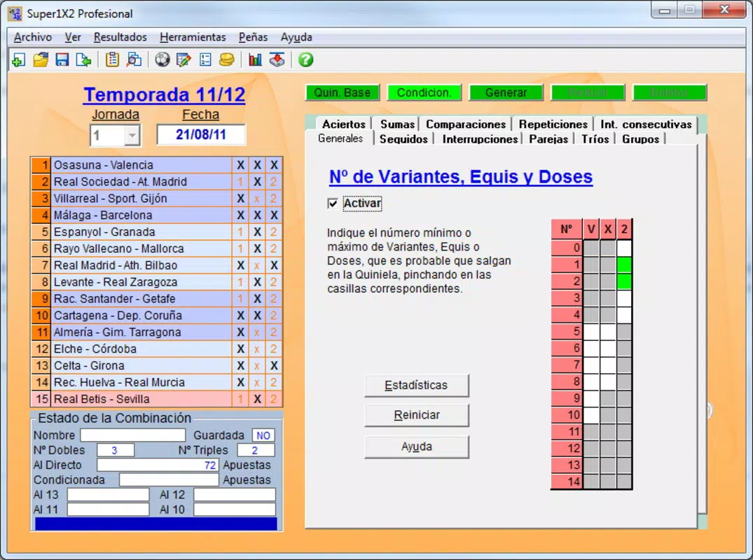753x560 pixels.
Task: Save with the floppy disk icon
Action: (62, 60)
